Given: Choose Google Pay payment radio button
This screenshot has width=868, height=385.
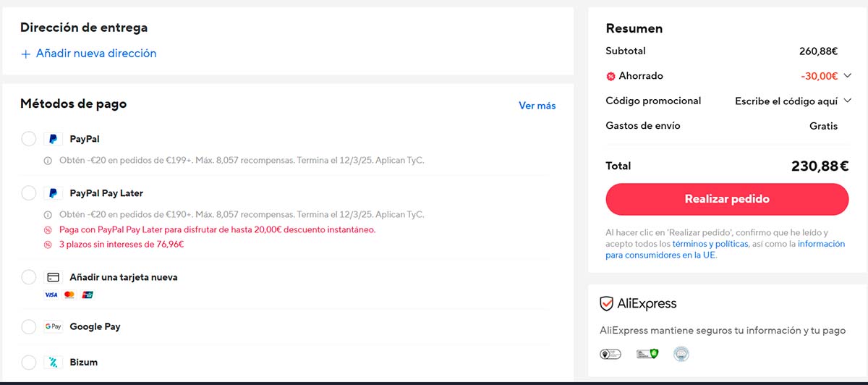Looking at the screenshot, I should [29, 326].
